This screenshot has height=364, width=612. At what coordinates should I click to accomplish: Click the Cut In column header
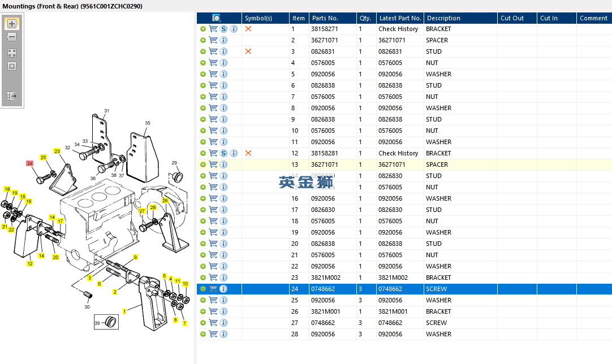557,18
